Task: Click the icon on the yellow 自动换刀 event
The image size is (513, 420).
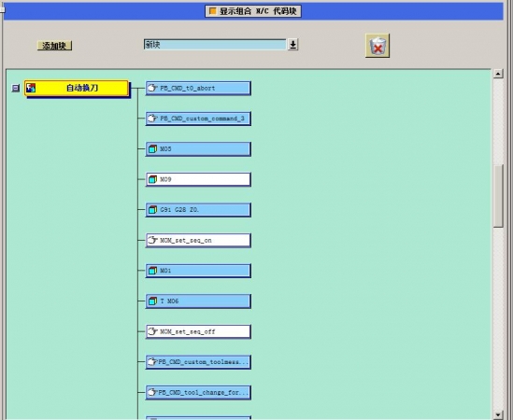Action: (x=31, y=88)
